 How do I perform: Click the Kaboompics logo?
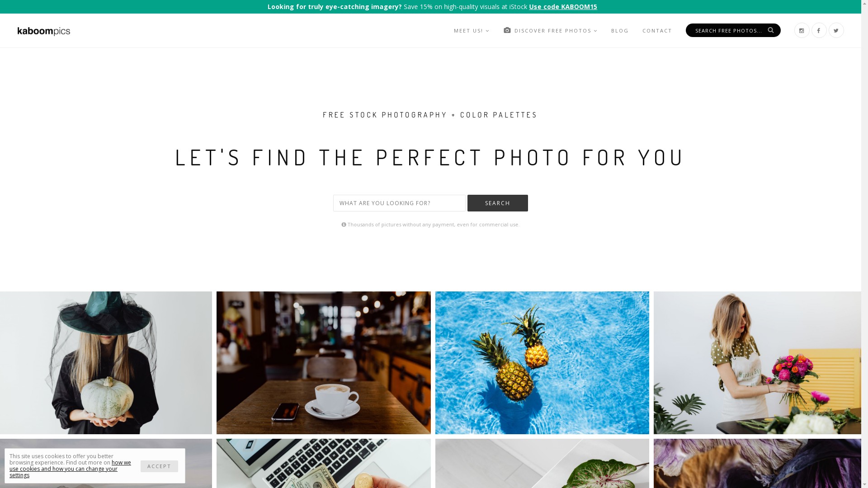point(44,31)
